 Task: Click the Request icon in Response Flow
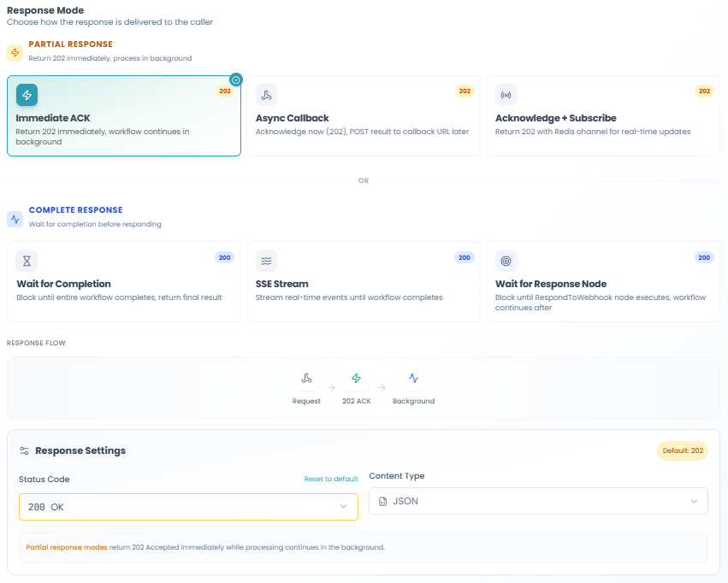[305, 379]
